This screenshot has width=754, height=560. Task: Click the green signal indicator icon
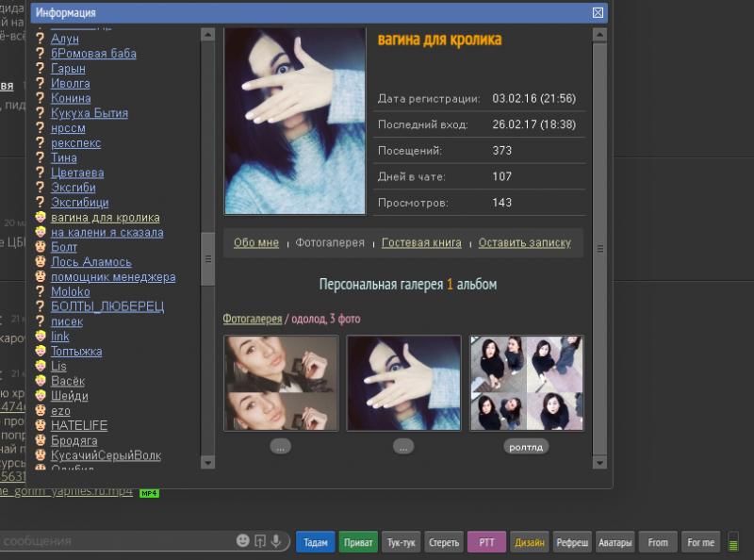(x=733, y=542)
